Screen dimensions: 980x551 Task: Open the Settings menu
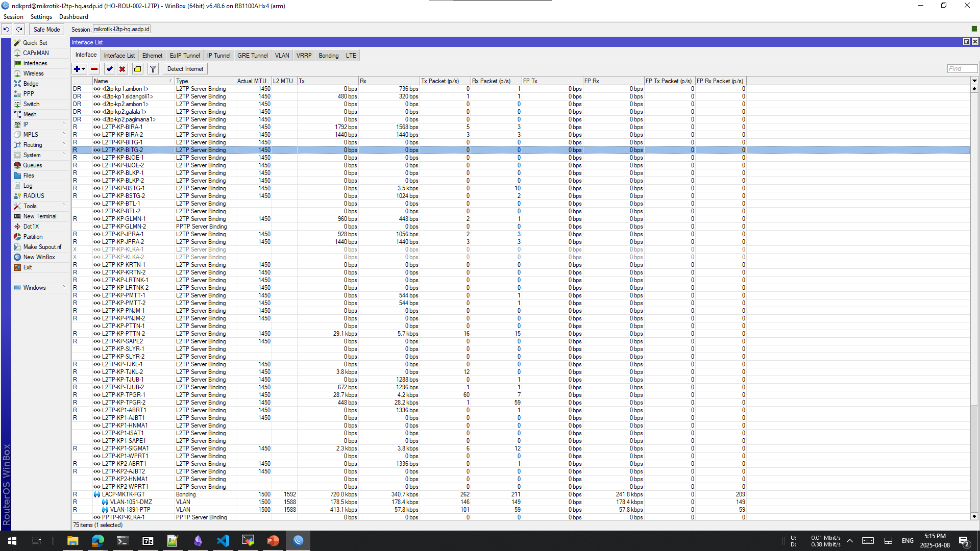41,17
